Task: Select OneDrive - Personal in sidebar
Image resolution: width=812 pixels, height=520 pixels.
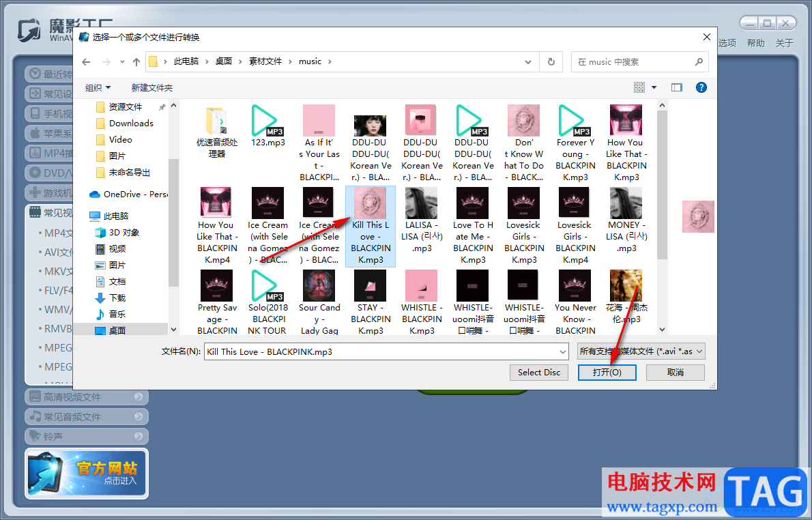Action: coord(130,194)
